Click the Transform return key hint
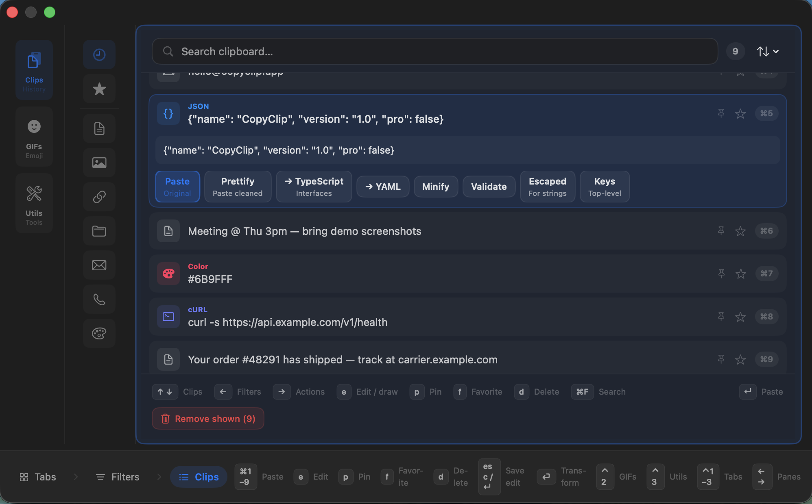 coord(562,477)
